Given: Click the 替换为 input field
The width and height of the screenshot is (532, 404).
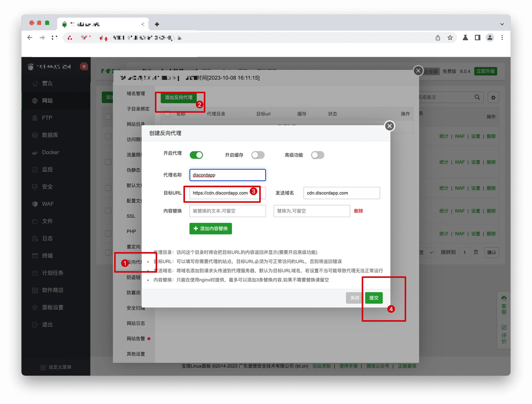Looking at the screenshot, I should coord(312,211).
